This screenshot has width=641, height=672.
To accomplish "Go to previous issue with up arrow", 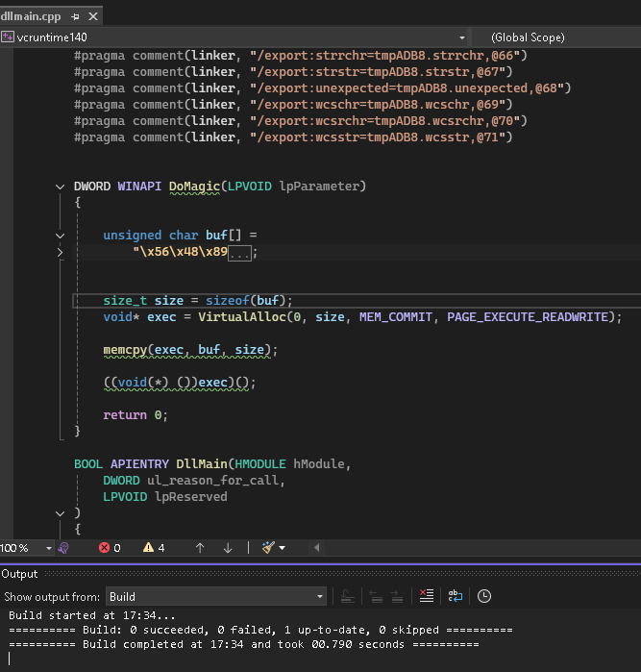I will 200,548.
